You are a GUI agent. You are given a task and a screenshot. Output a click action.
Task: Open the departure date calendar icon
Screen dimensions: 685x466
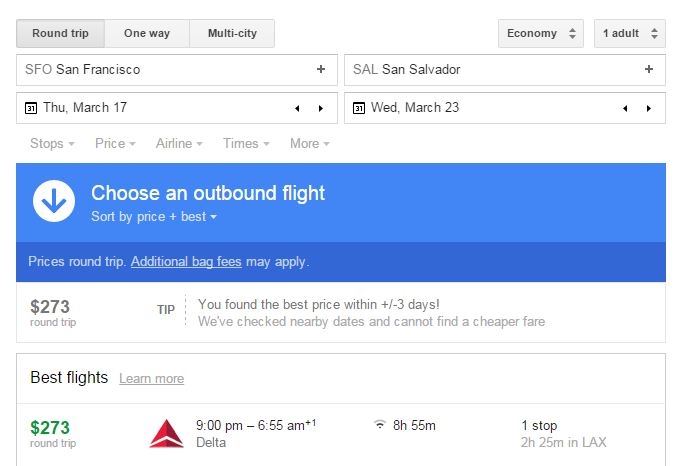[31, 108]
